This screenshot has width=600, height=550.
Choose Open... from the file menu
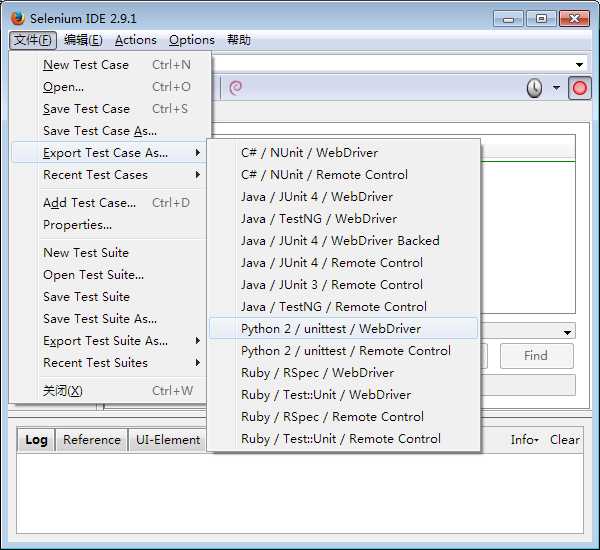point(109,87)
